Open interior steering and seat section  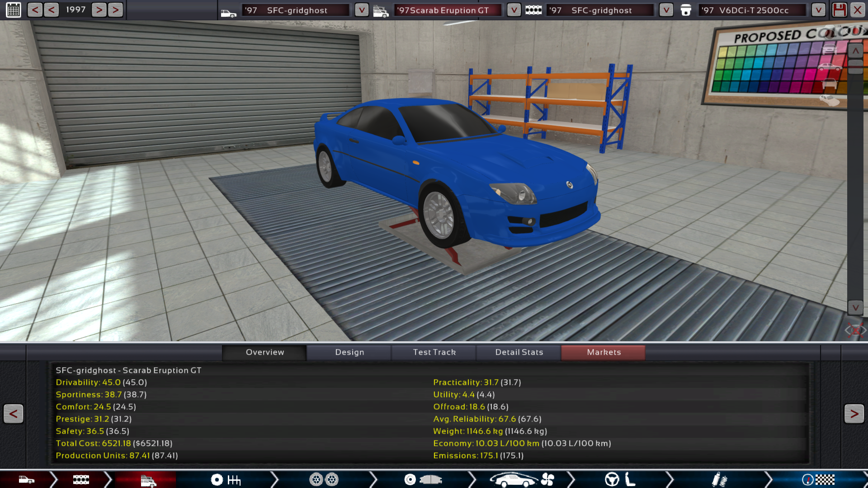pyautogui.click(x=621, y=479)
